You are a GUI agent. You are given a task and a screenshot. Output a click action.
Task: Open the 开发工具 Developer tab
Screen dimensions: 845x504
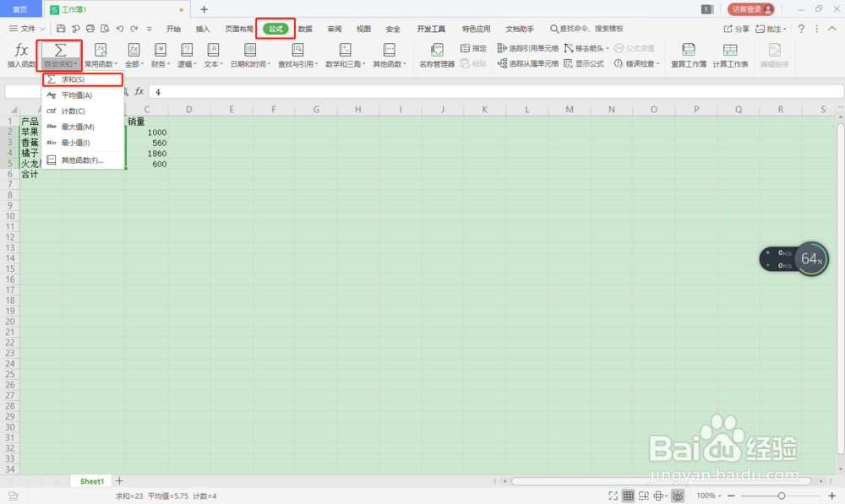click(x=431, y=29)
